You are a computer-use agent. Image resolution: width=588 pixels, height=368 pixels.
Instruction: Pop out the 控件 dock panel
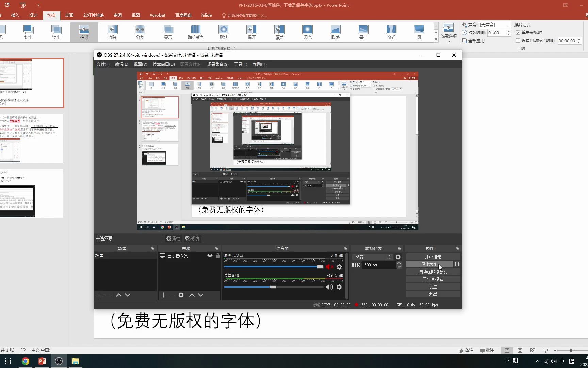(x=457, y=248)
